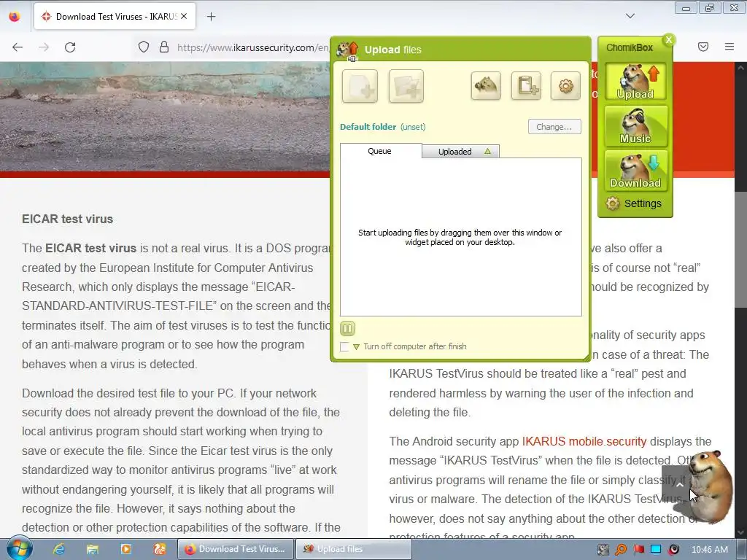Click the speaker volume tray icon

point(673,550)
